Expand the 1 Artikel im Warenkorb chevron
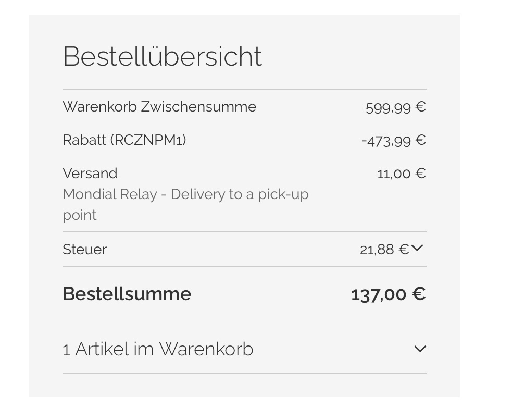 420,349
